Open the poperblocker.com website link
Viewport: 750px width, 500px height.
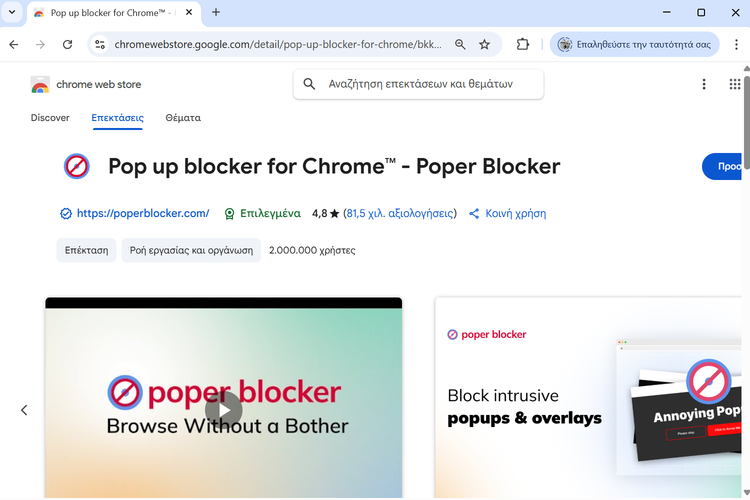pyautogui.click(x=142, y=213)
